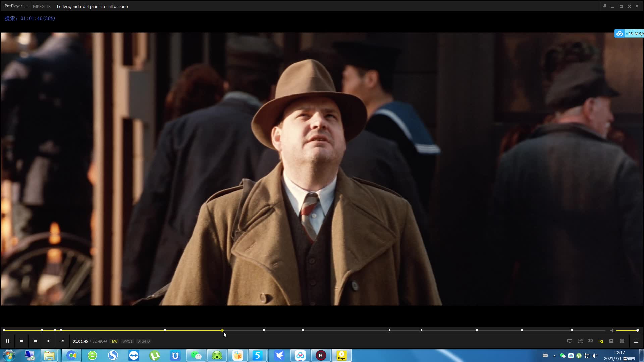Open the green frog app on taskbar

click(x=217, y=355)
